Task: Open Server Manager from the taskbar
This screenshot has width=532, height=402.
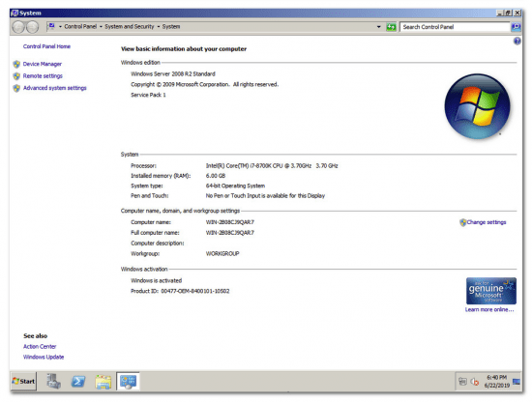Action: pyautogui.click(x=53, y=382)
